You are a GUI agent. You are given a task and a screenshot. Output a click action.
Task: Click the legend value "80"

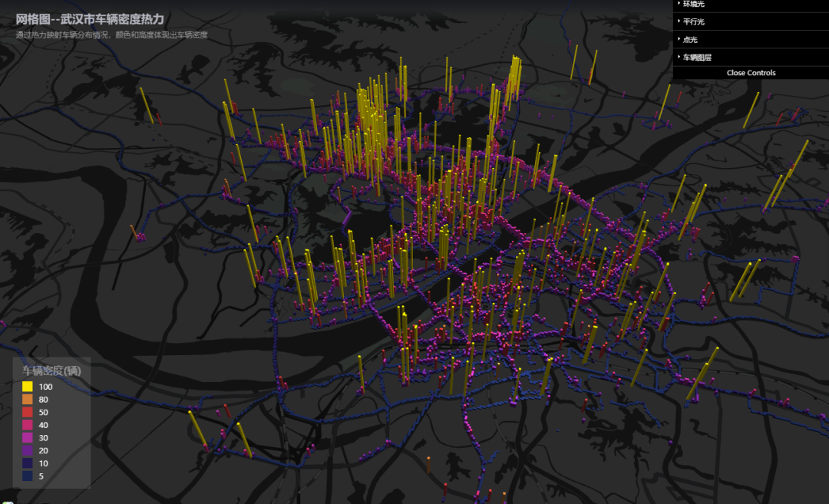(x=43, y=400)
